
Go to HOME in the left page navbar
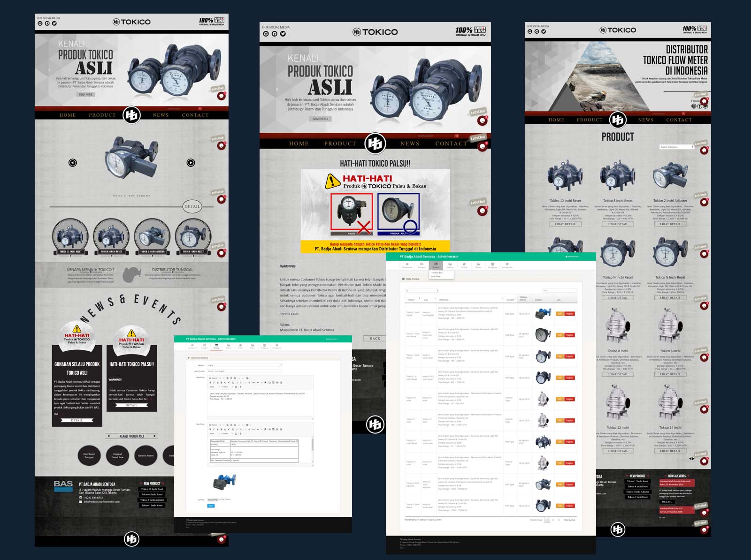click(68, 115)
